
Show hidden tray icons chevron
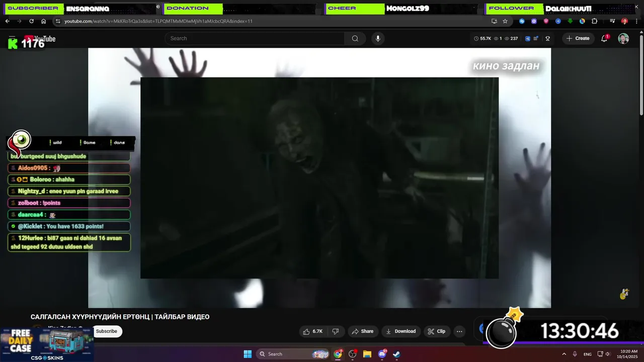[x=564, y=354]
